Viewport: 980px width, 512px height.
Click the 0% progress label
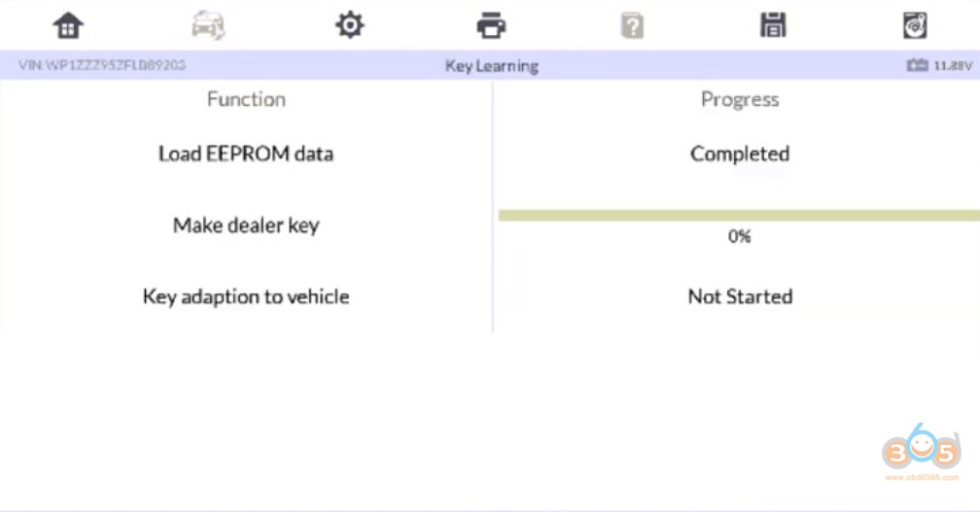click(740, 236)
